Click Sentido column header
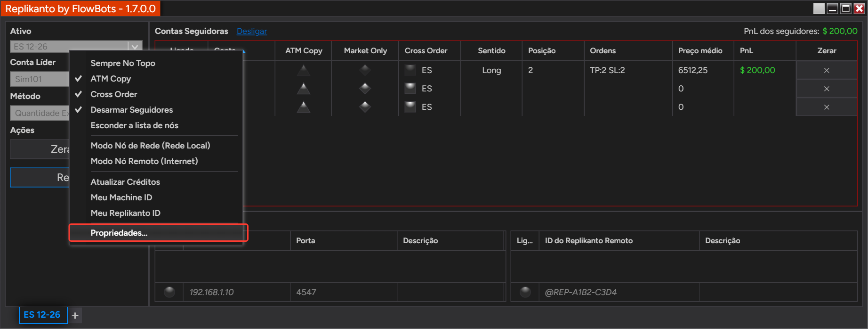Image resolution: width=868 pixels, height=329 pixels. tap(491, 50)
